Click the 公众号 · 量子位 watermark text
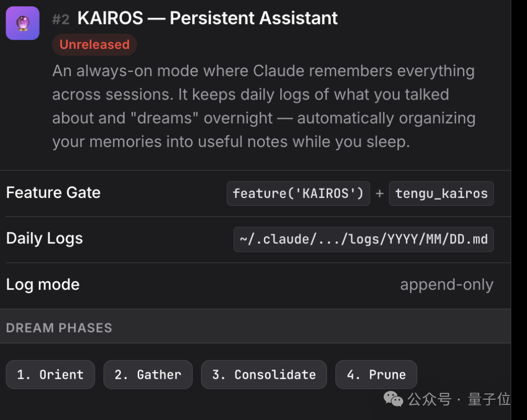Viewport: 527px width, 420px height. click(459, 400)
